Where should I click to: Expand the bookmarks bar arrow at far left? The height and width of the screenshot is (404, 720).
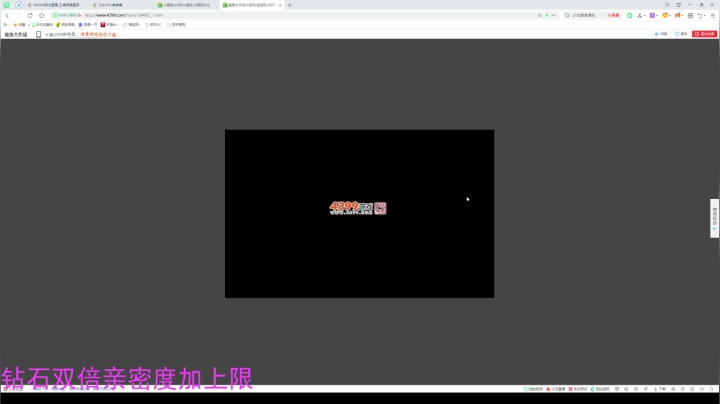click(x=6, y=25)
